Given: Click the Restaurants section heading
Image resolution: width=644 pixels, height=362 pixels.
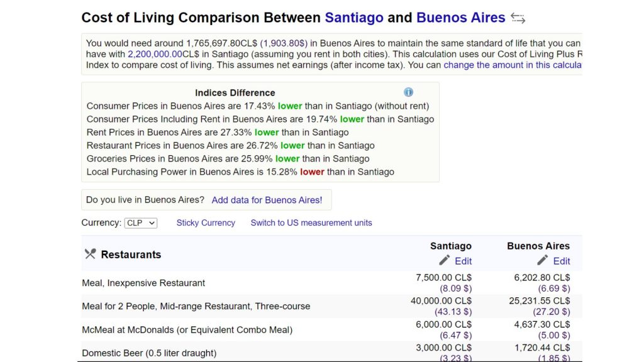Looking at the screenshot, I should click(x=131, y=255).
